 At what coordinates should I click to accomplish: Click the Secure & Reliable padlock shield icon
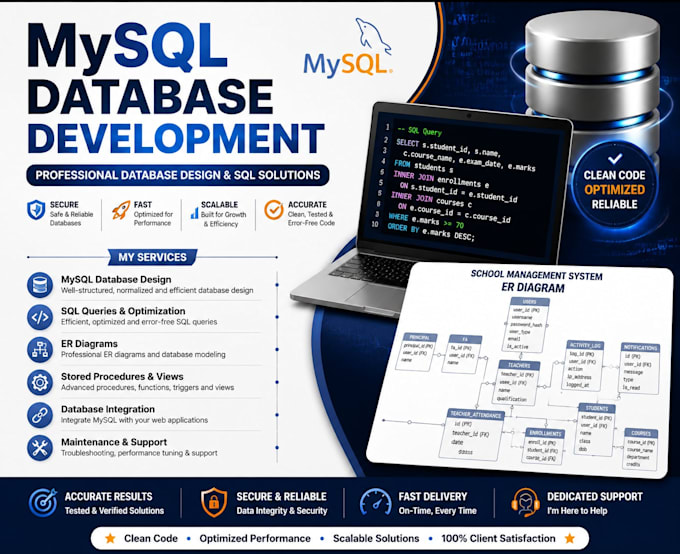coord(214,502)
